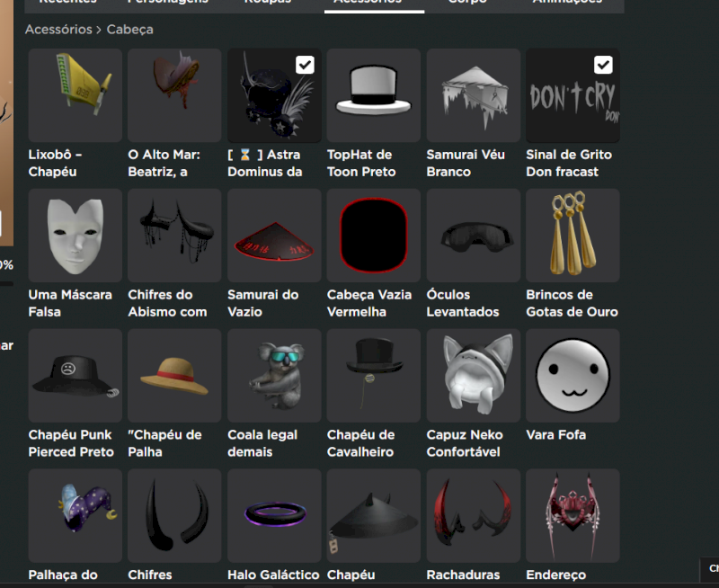This screenshot has height=588, width=719.
Task: Select the Halo Galáctico purple ring
Action: [x=274, y=516]
